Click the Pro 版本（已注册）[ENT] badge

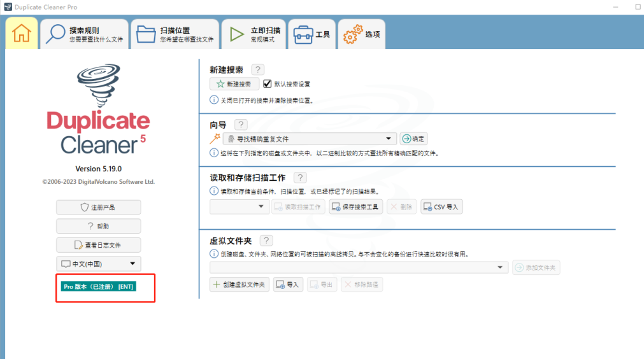click(x=99, y=286)
